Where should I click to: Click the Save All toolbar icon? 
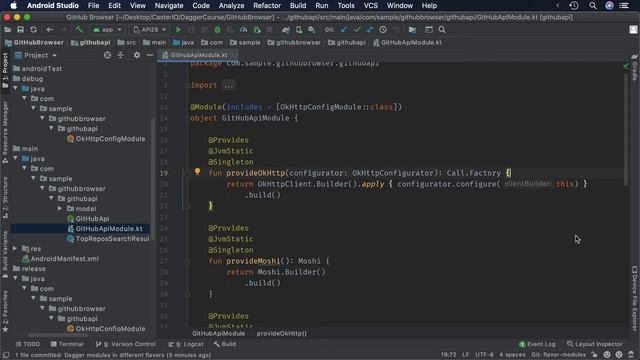click(20, 30)
